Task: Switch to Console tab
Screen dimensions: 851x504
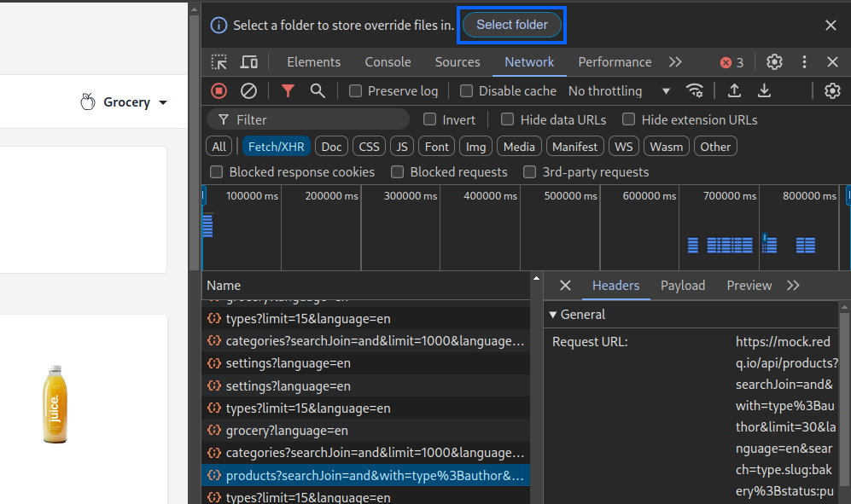Action: tap(388, 62)
